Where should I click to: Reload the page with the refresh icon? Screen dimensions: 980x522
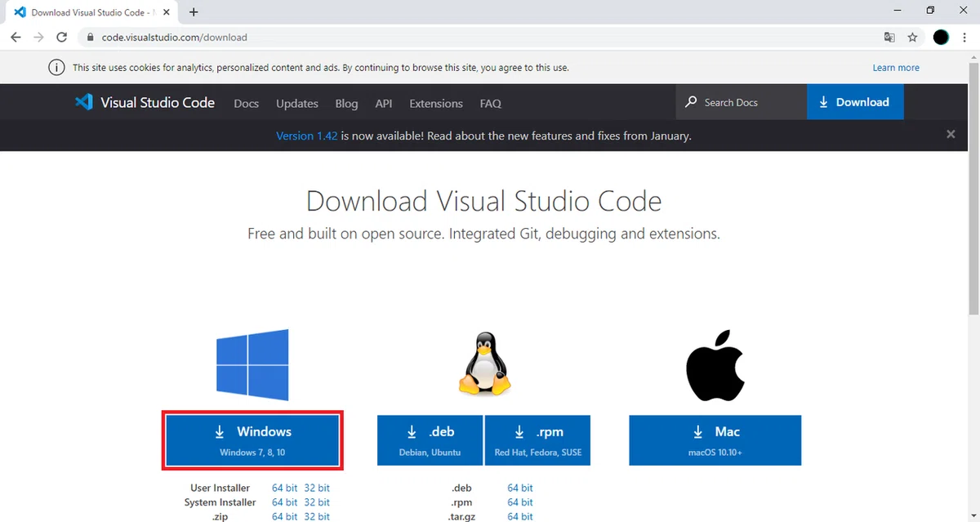tap(61, 38)
